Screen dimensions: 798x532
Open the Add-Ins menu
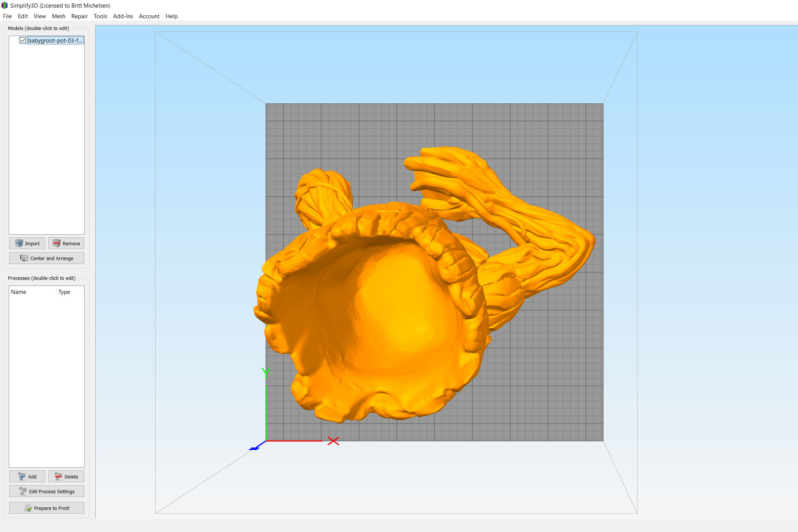[123, 16]
